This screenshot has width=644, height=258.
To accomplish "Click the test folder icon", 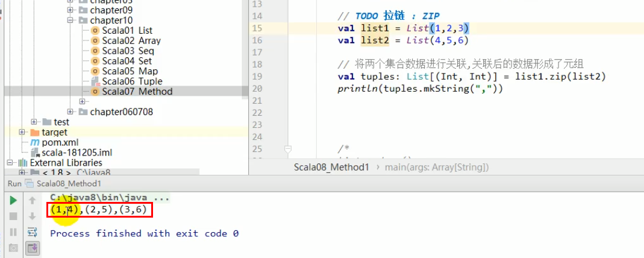I will click(47, 122).
